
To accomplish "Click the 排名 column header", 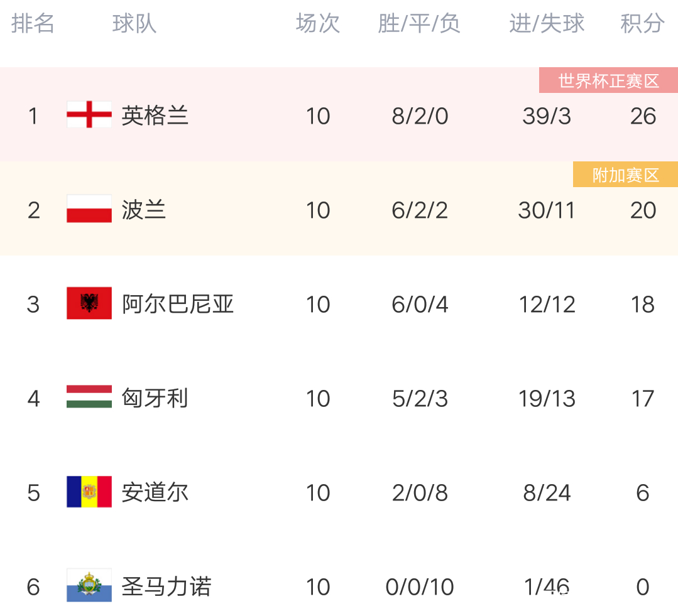I will pyautogui.click(x=33, y=24).
